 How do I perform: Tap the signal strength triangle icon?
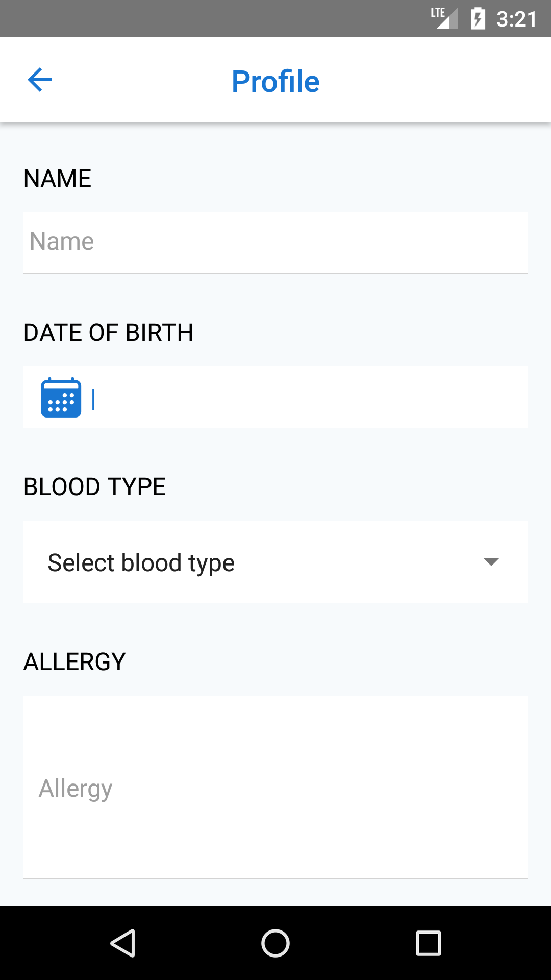tap(448, 20)
